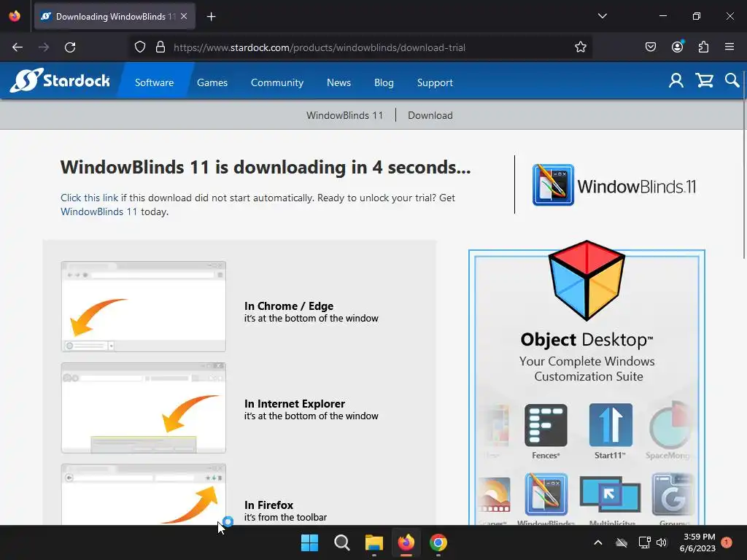Click the Multiplicity app icon

tap(611, 494)
